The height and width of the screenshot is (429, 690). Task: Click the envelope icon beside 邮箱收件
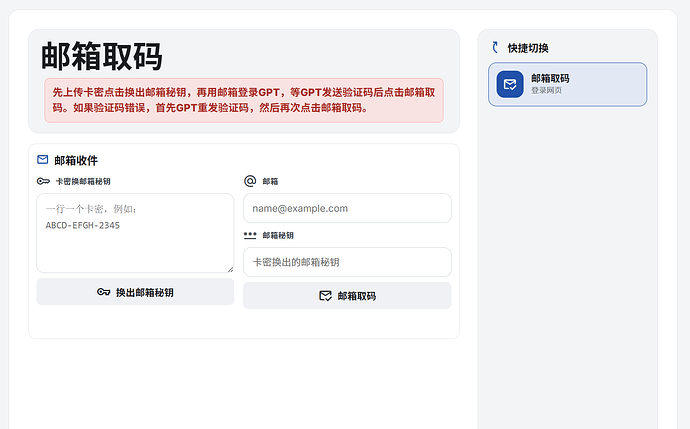tap(43, 159)
